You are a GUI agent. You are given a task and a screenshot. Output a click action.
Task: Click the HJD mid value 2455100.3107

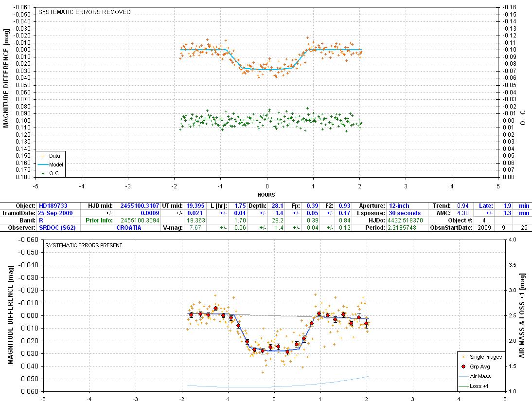click(140, 206)
